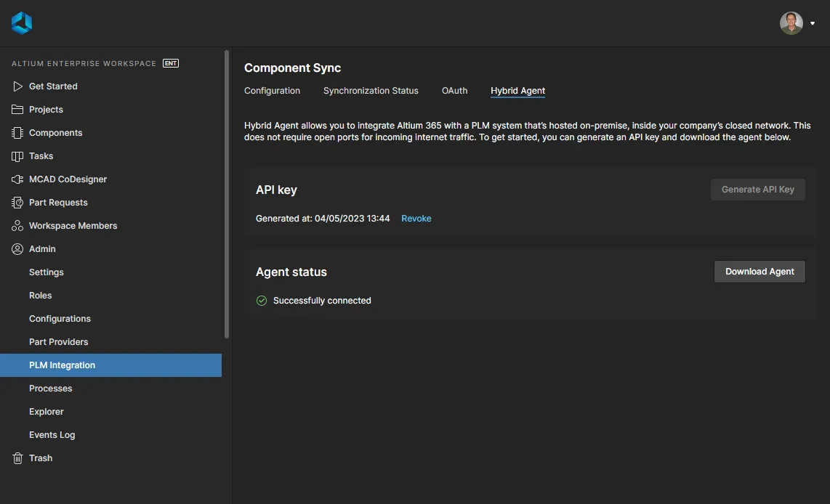
Task: Click the Admin user icon
Action: [x=17, y=249]
